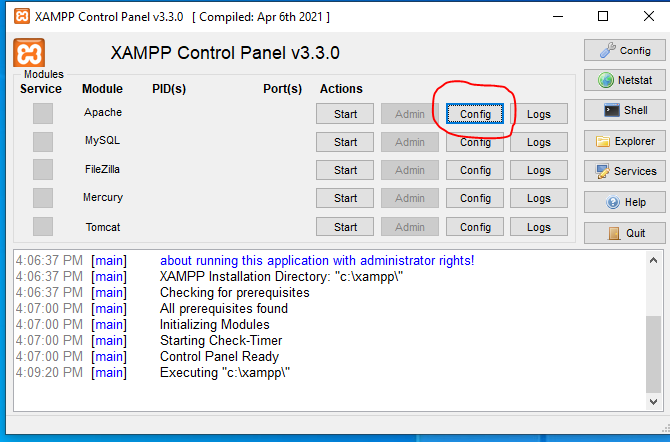Toggle Tomcat service checkbox
The height and width of the screenshot is (442, 670).
43,226
